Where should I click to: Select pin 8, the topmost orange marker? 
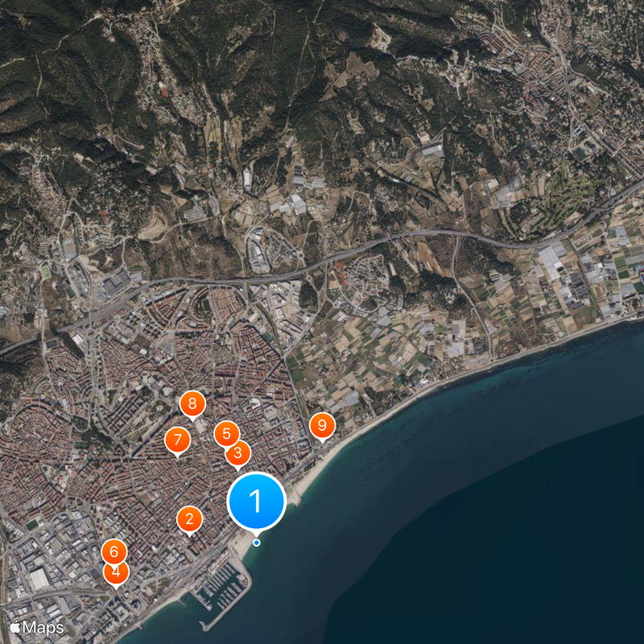pos(192,404)
